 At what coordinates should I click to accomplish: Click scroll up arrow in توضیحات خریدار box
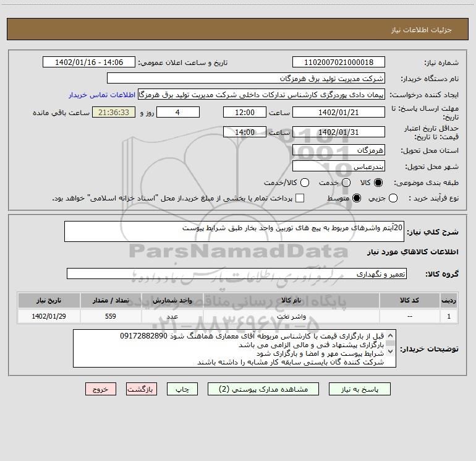[391, 335]
